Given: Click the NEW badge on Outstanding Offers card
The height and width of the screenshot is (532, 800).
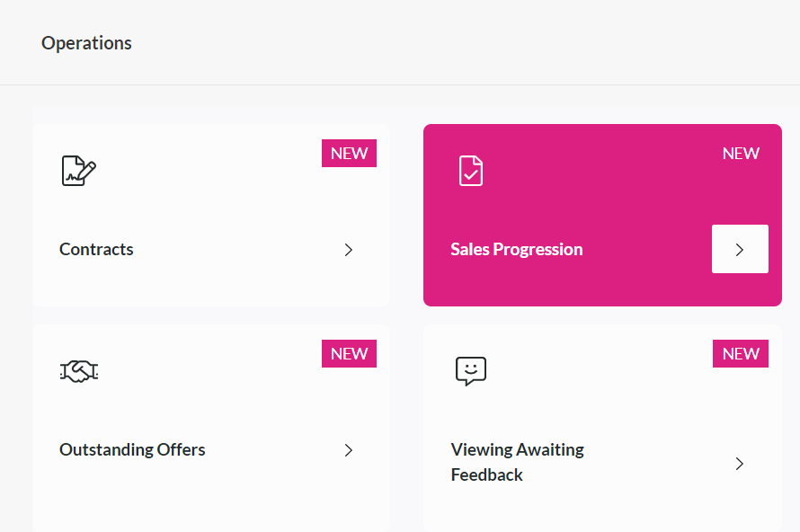Looking at the screenshot, I should click(349, 353).
